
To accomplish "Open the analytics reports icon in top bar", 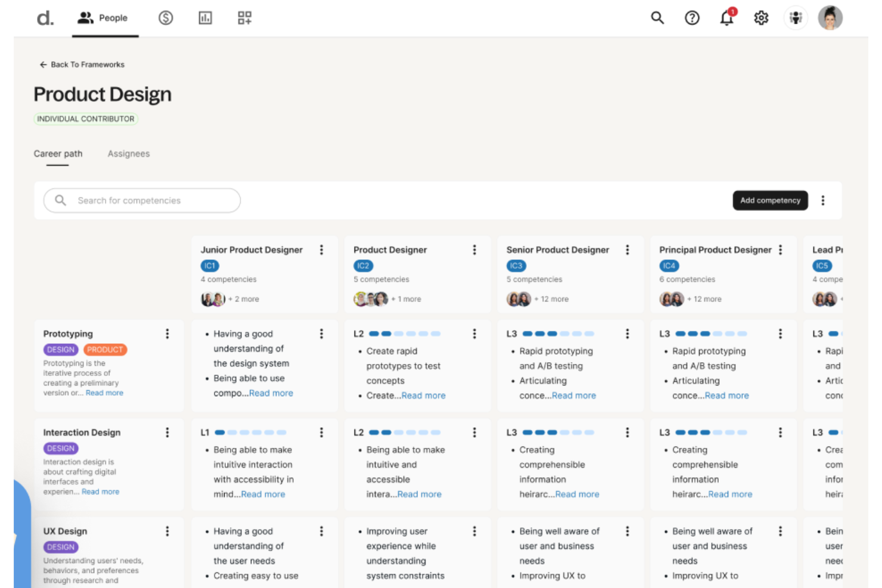I will pos(205,18).
